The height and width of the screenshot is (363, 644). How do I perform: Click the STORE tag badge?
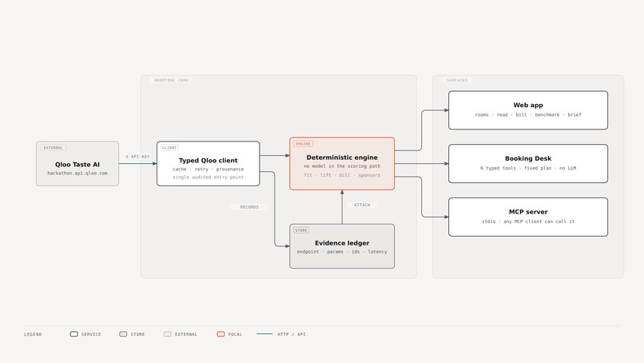301,230
